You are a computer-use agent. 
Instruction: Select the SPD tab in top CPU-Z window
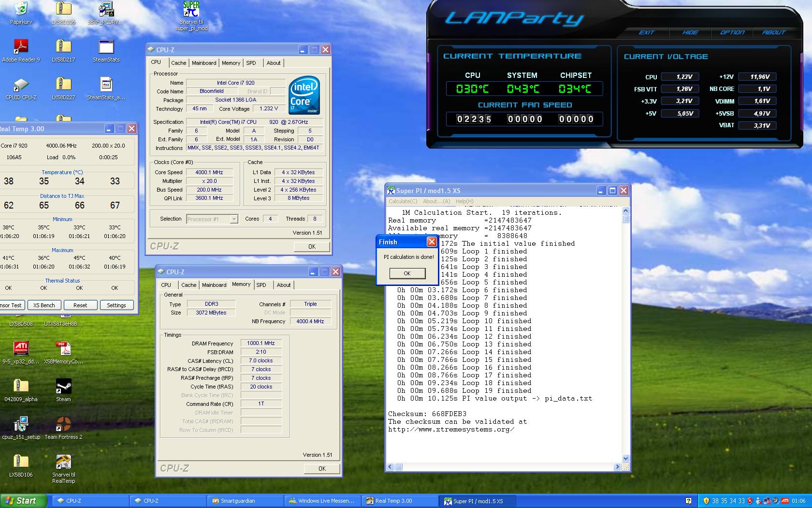click(x=251, y=63)
